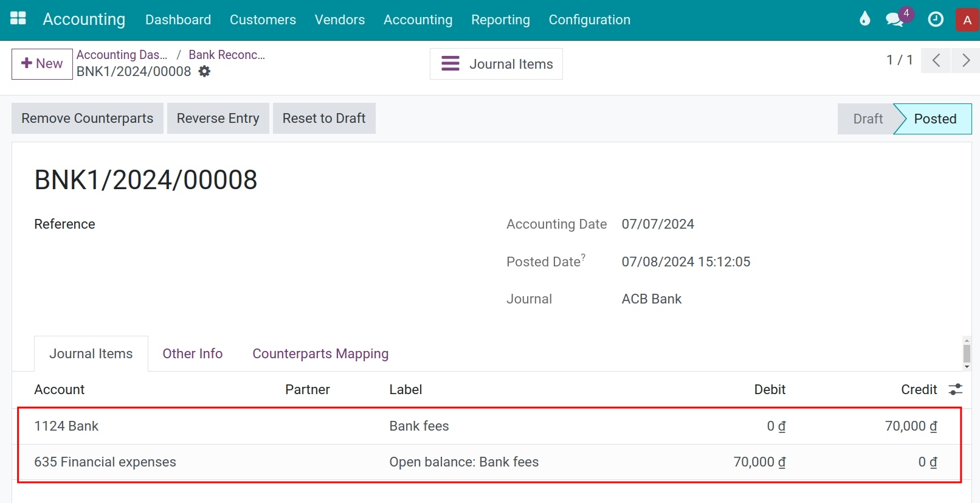Screen dimensions: 980x503
Task: Click the pager counter 1 / 1
Action: click(899, 60)
